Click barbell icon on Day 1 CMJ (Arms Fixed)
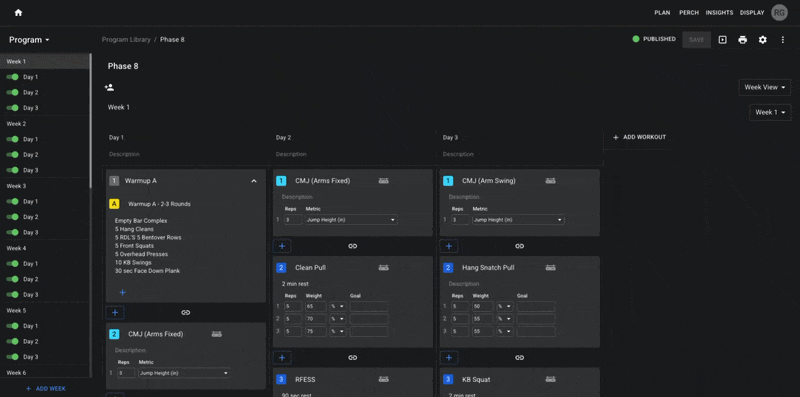The width and height of the screenshot is (800, 397). point(217,334)
